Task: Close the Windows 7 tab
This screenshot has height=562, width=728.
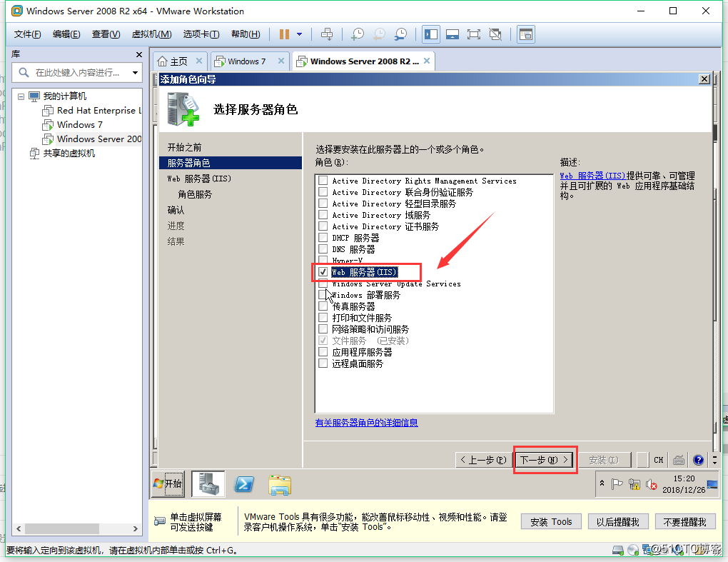Action: (x=281, y=61)
